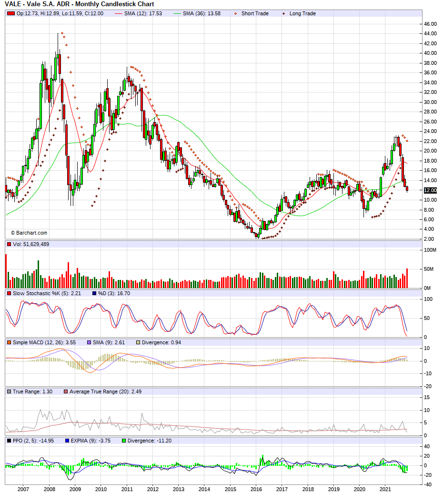Click the 2007 year label on x-axis
The height and width of the screenshot is (504, 443).
[x=23, y=489]
